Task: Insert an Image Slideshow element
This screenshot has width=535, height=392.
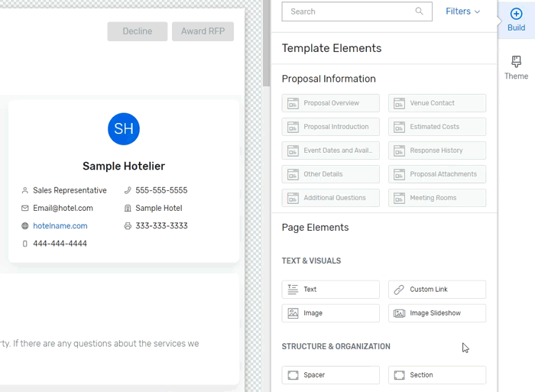Action: click(x=436, y=313)
